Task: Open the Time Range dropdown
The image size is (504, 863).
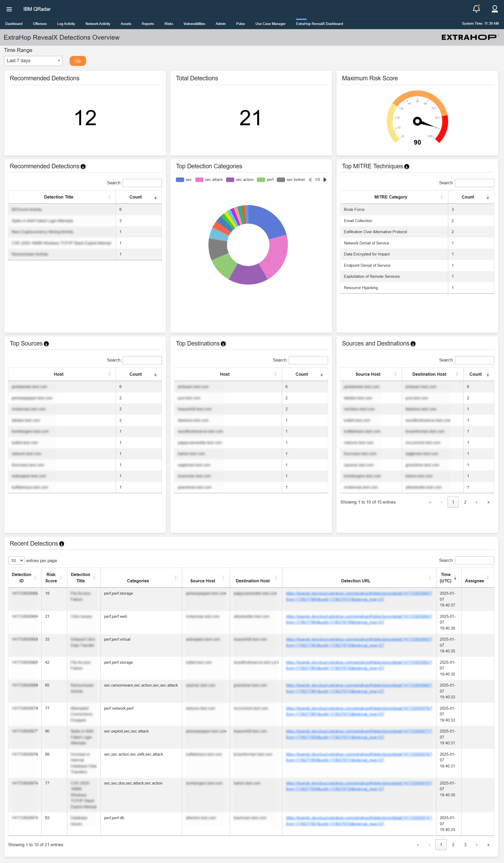Action: coord(33,61)
